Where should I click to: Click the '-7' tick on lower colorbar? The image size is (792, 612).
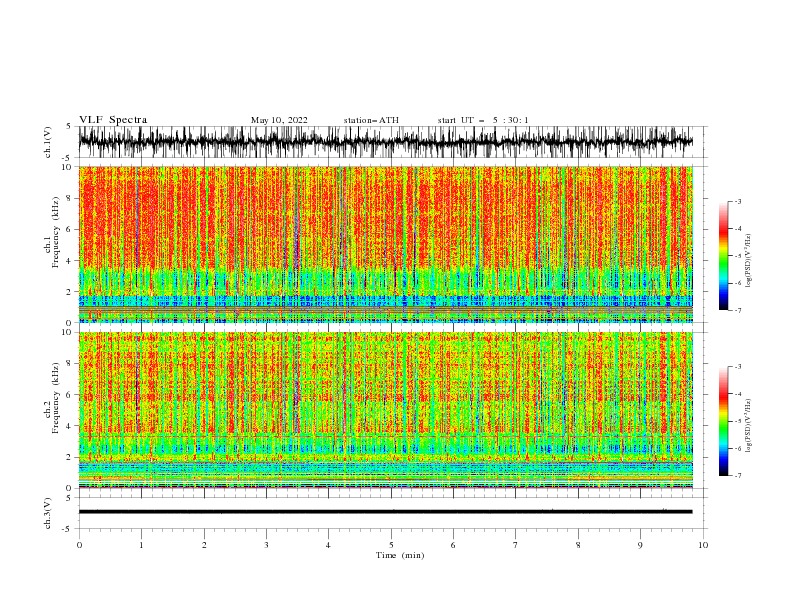(x=737, y=476)
